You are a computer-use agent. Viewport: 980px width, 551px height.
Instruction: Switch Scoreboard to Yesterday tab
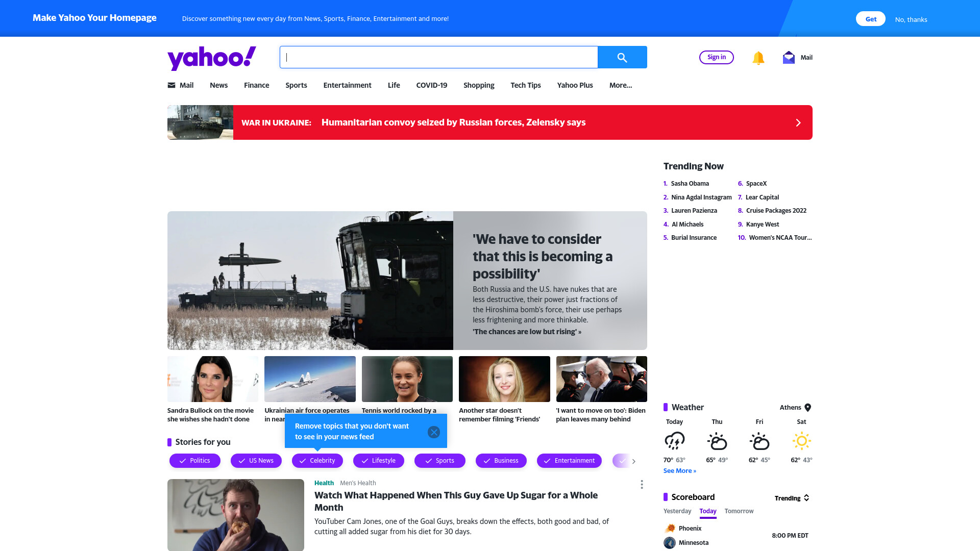point(677,511)
